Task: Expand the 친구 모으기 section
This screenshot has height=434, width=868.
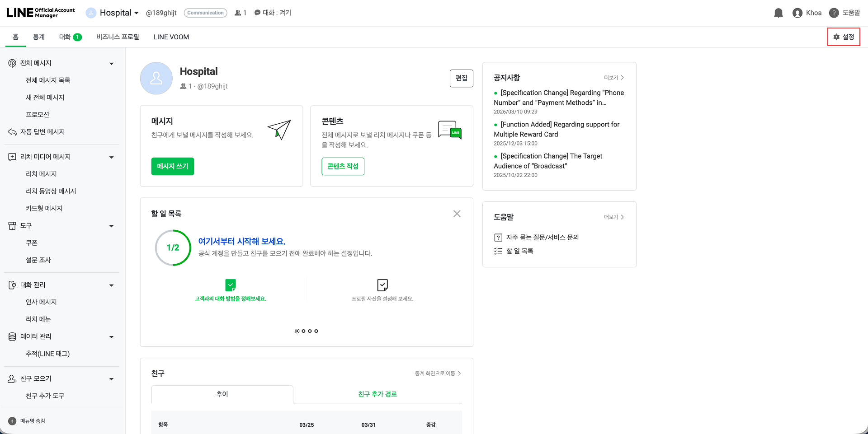Action: coord(111,378)
